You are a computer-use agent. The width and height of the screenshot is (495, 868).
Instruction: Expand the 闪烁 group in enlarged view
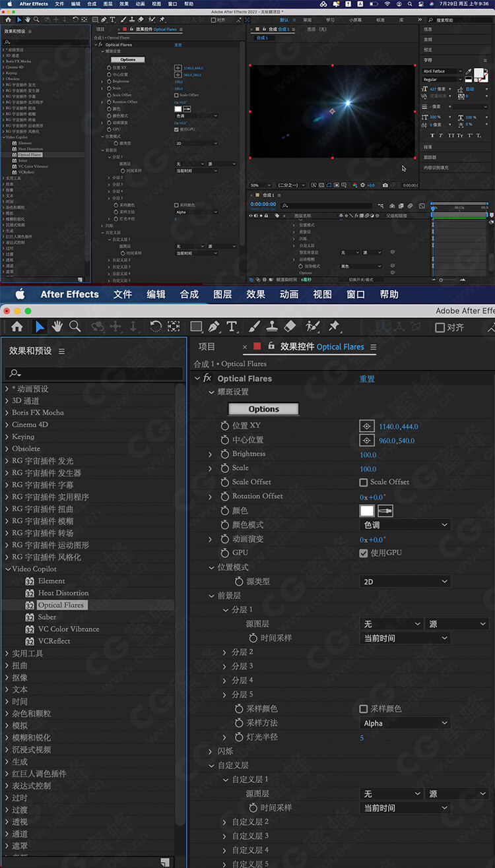(x=211, y=751)
